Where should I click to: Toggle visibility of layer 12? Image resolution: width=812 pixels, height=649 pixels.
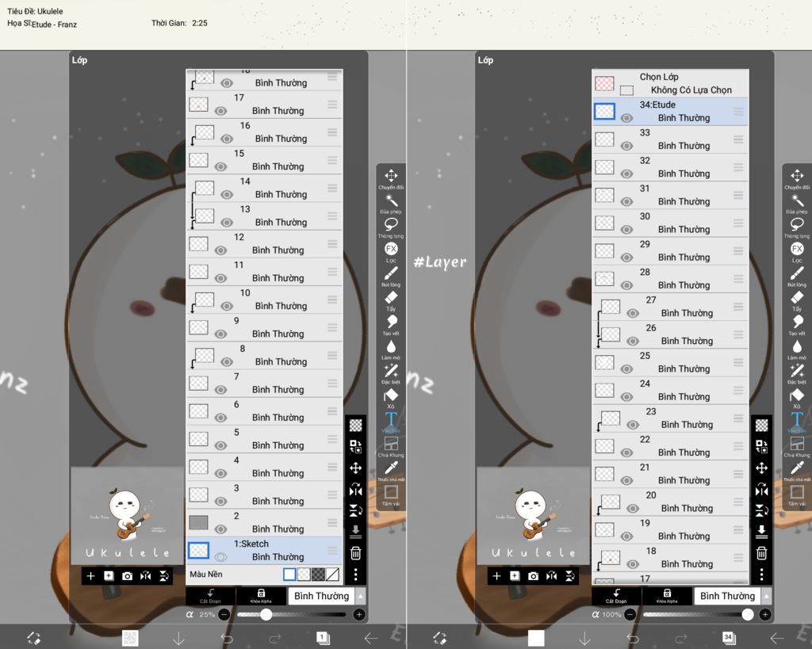coord(220,250)
